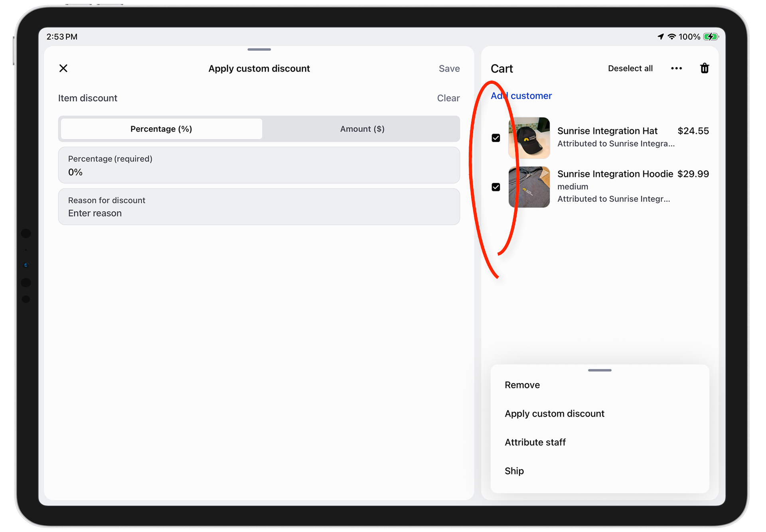Uncheck the Sunrise Integration Hat checkbox
The image size is (766, 532).
[496, 138]
